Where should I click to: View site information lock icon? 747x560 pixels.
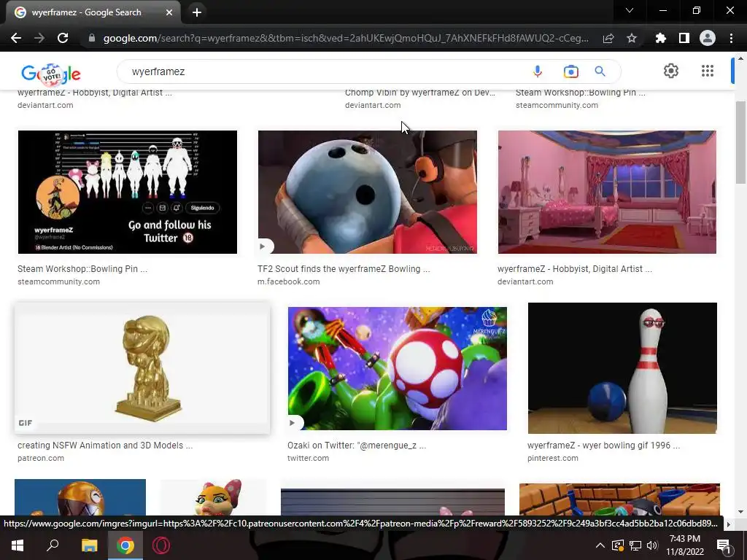92,38
